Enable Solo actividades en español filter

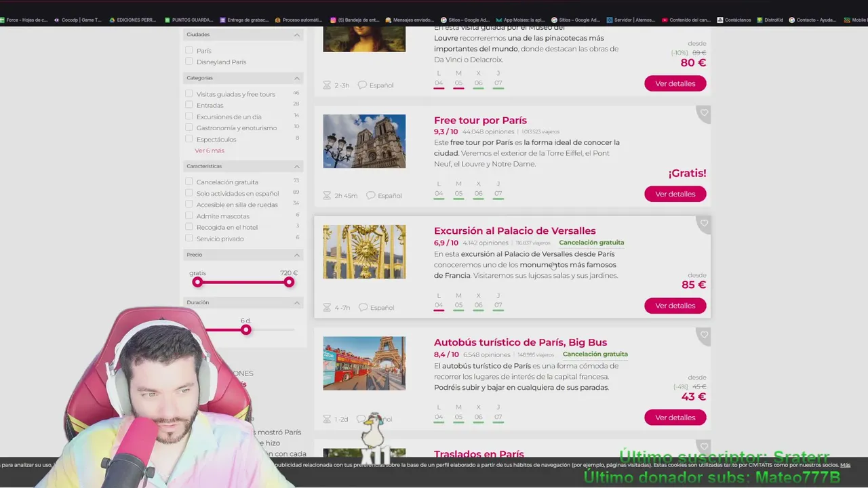point(189,193)
